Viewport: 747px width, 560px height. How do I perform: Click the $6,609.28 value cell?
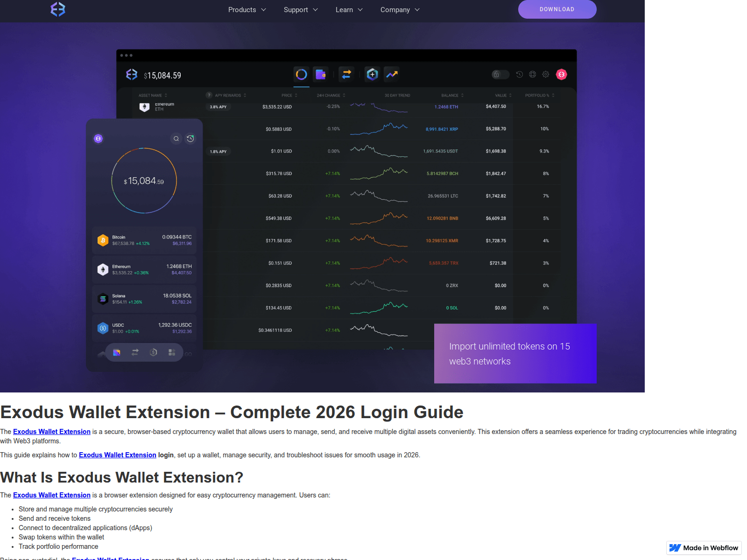[x=496, y=218]
